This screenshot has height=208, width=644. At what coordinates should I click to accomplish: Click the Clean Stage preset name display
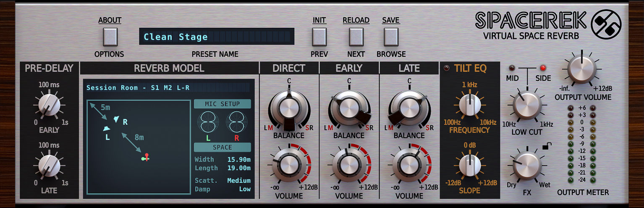217,37
